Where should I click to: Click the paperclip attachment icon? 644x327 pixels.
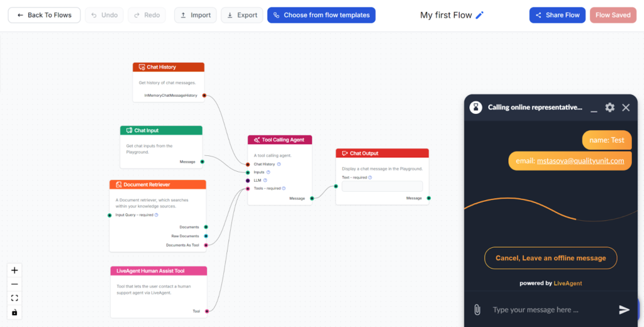(477, 309)
